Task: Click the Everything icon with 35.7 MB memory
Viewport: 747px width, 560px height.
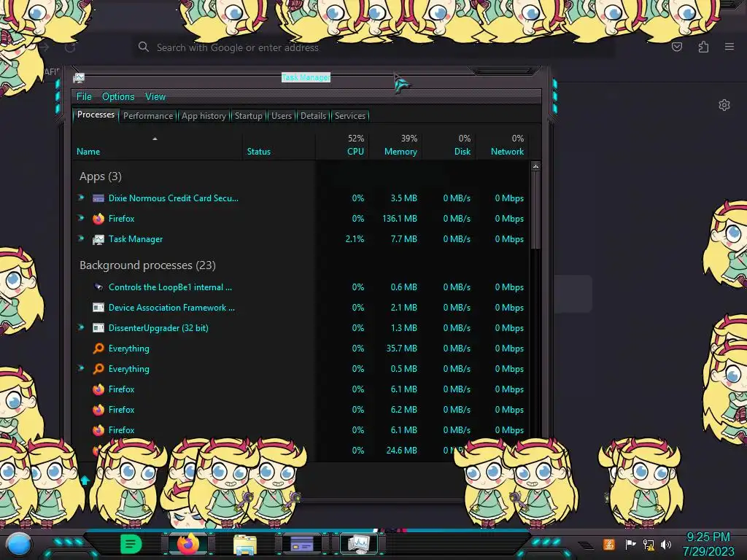Action: click(x=98, y=349)
